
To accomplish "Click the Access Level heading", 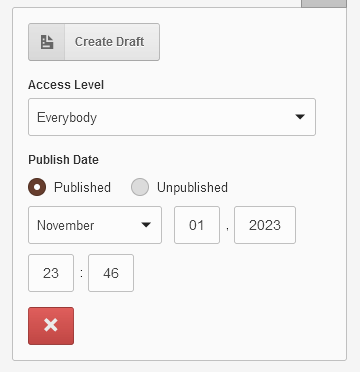I will coord(66,85).
